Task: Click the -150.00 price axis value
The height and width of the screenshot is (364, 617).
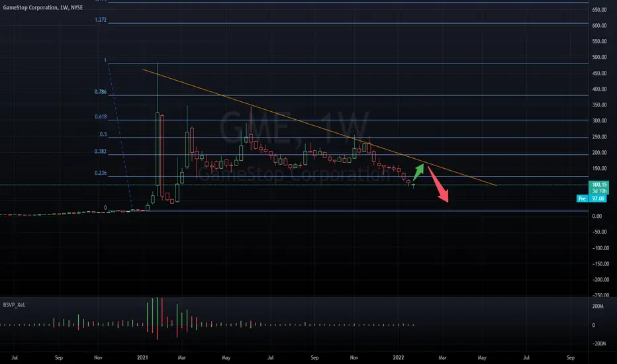Action: tap(600, 264)
